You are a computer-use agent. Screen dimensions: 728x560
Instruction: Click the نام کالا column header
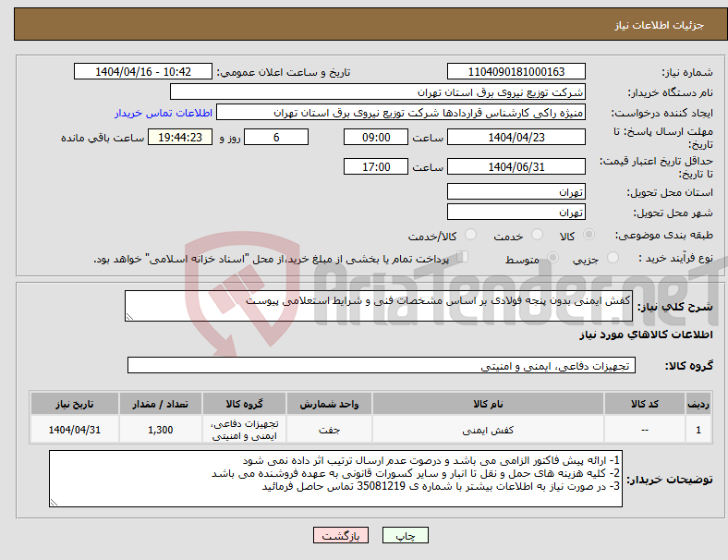click(x=488, y=404)
